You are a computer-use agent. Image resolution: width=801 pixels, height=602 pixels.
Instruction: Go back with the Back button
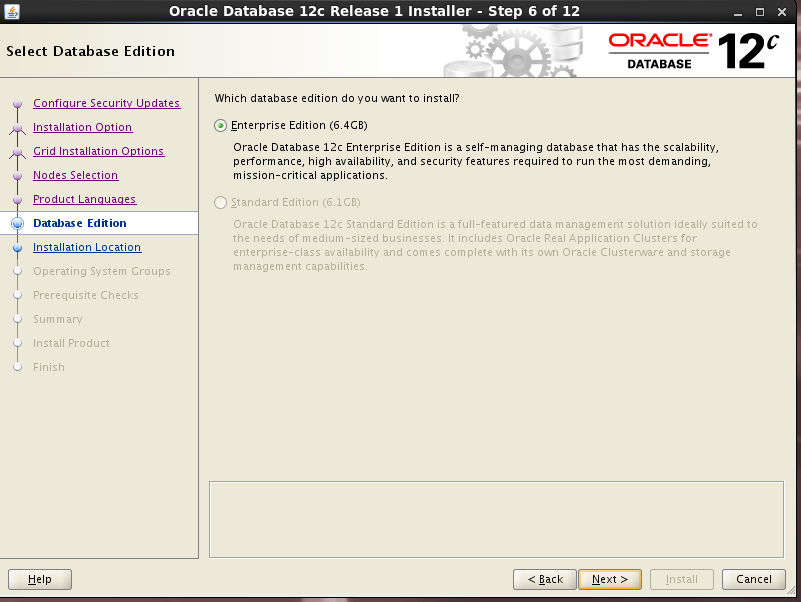point(545,580)
